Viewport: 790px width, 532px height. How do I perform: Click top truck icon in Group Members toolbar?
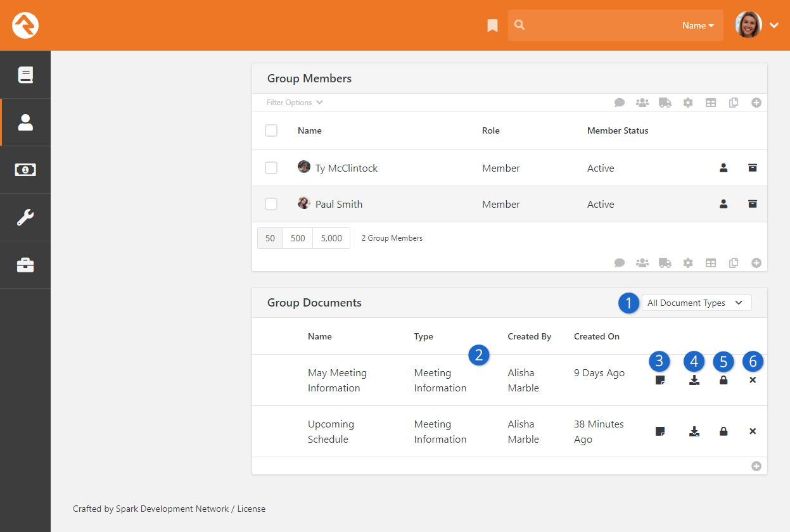coord(665,103)
